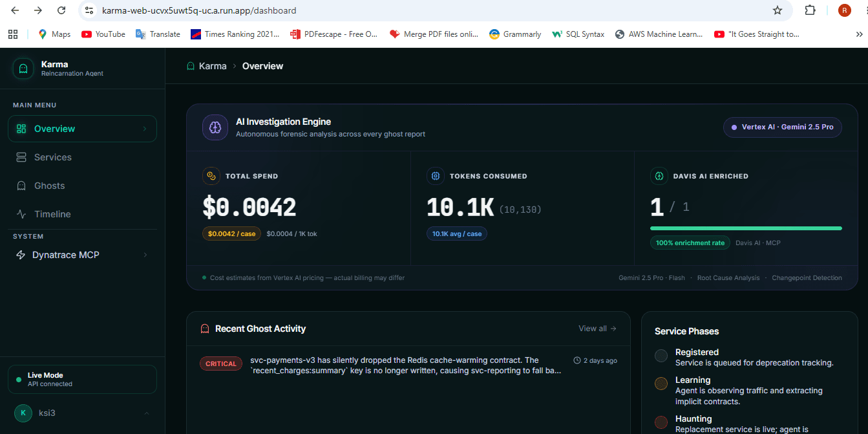Image resolution: width=868 pixels, height=434 pixels.
Task: Open the Translate bookmark
Action: tap(158, 34)
